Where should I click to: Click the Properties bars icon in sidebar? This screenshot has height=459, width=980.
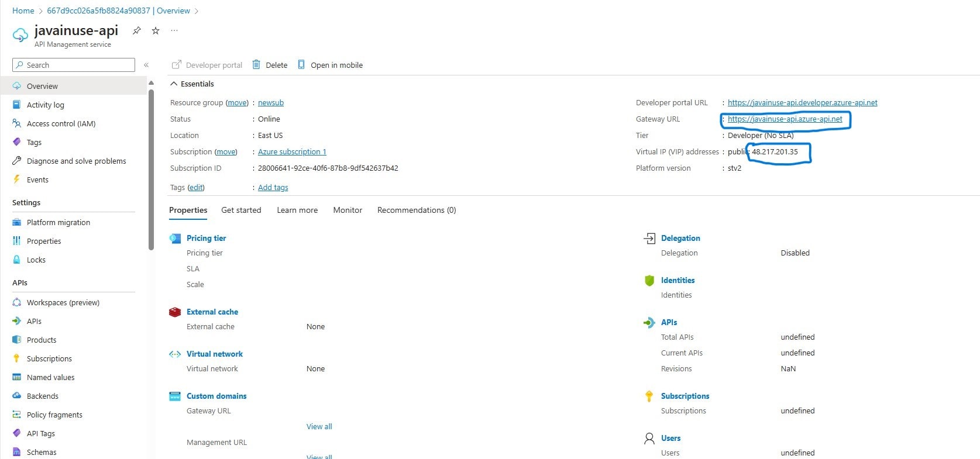17,241
